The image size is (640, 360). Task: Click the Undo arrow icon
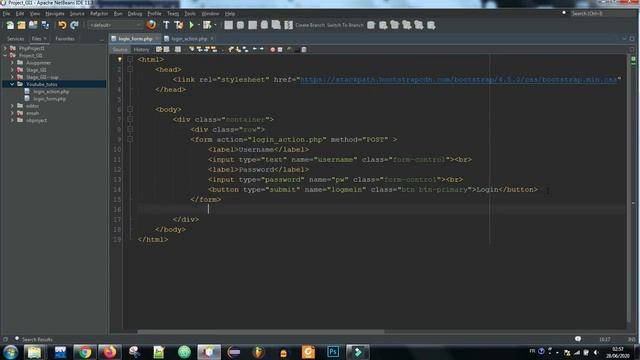pos(62,25)
